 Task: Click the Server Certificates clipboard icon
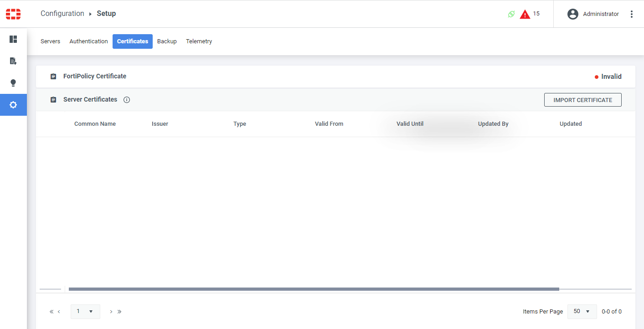(x=53, y=100)
